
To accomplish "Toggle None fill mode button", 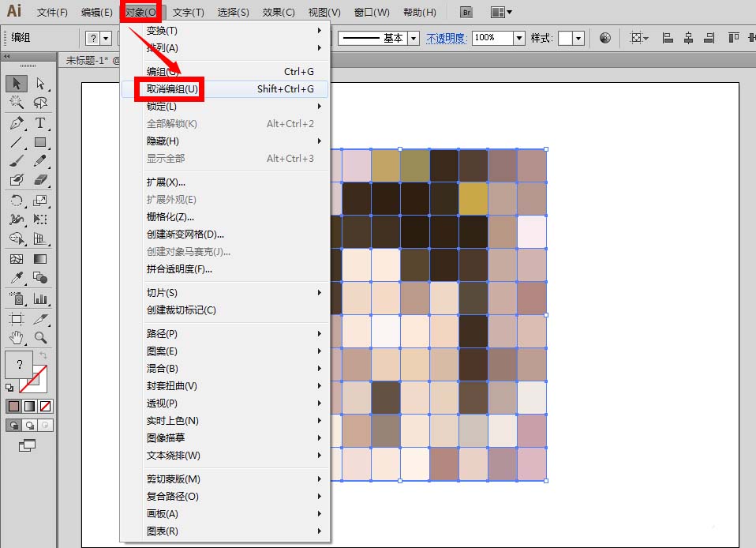I will 46,406.
